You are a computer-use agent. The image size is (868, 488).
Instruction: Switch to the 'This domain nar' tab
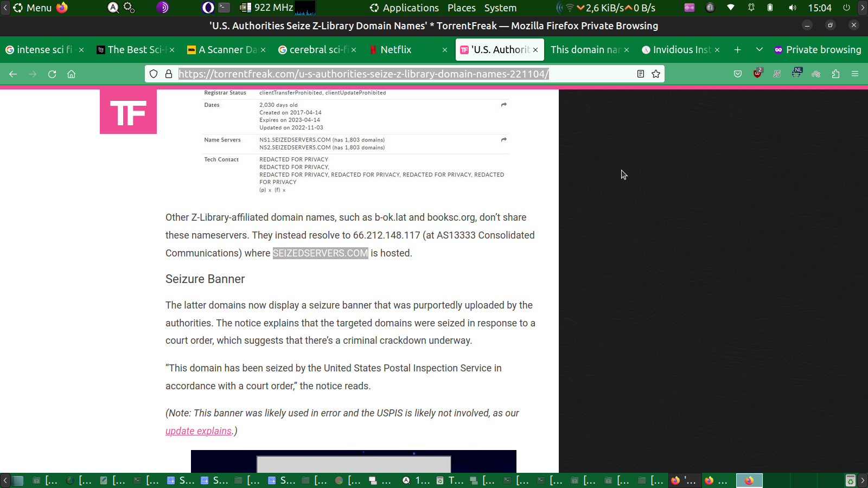590,50
